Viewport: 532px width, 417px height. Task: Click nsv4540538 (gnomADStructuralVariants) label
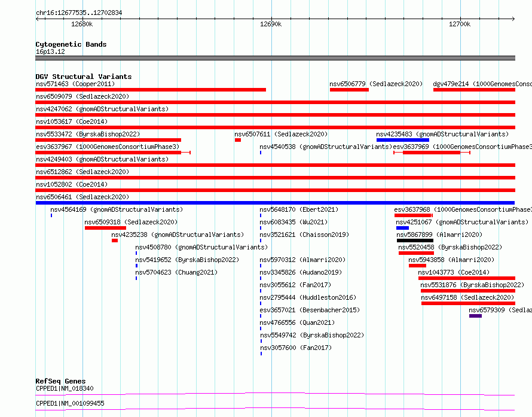click(x=326, y=147)
